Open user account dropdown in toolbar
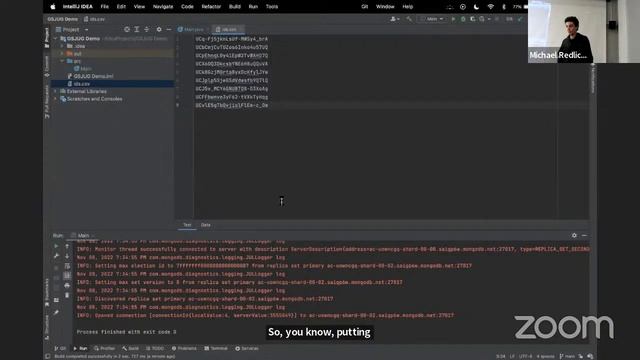This screenshot has height=360, width=640. 395,19
